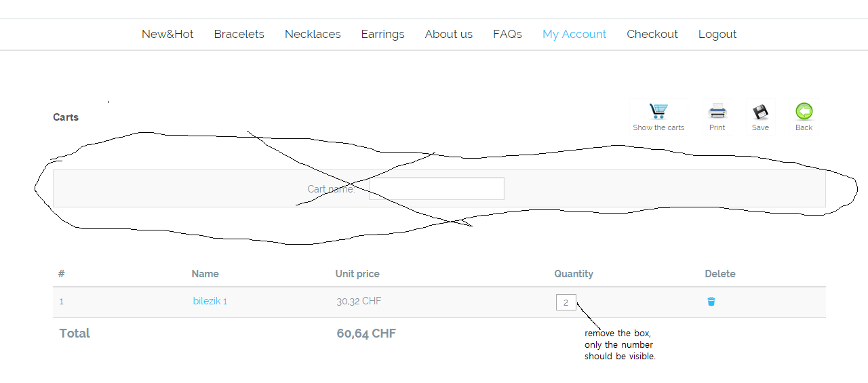Viewport: 868px width, 383px height.
Task: Go to the Bracelets category
Action: [239, 34]
